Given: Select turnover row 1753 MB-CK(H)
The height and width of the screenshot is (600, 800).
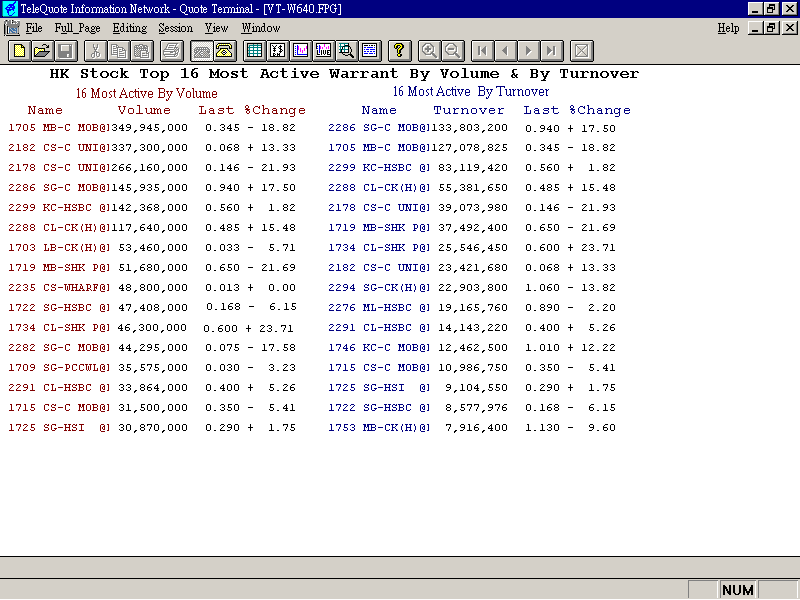Looking at the screenshot, I should pos(472,428).
